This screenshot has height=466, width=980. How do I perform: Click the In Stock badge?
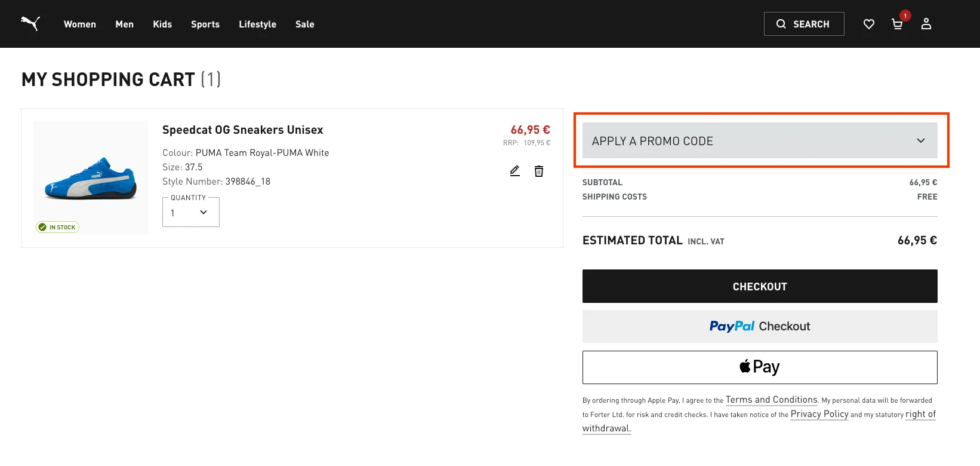click(x=58, y=227)
